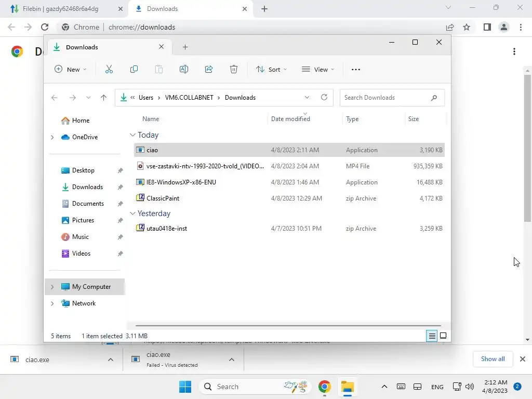Show hidden system tray icons
532x399 pixels.
pos(384,387)
